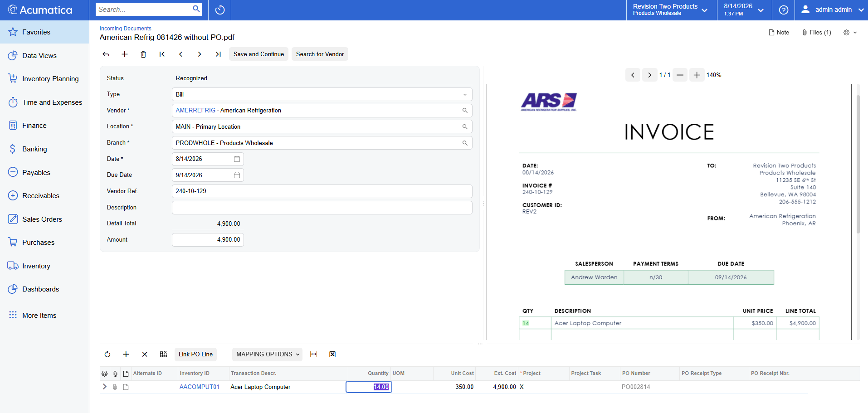Click the Quantity cell 14.00
The image size is (868, 413).
click(x=369, y=387)
